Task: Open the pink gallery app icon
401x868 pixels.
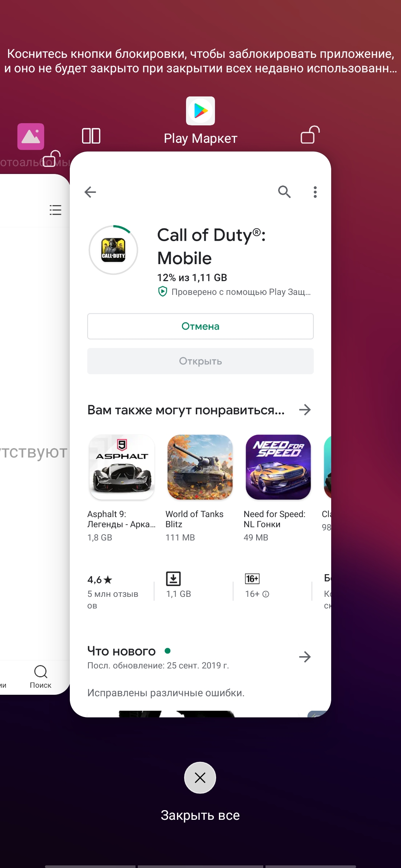Action: click(x=31, y=137)
